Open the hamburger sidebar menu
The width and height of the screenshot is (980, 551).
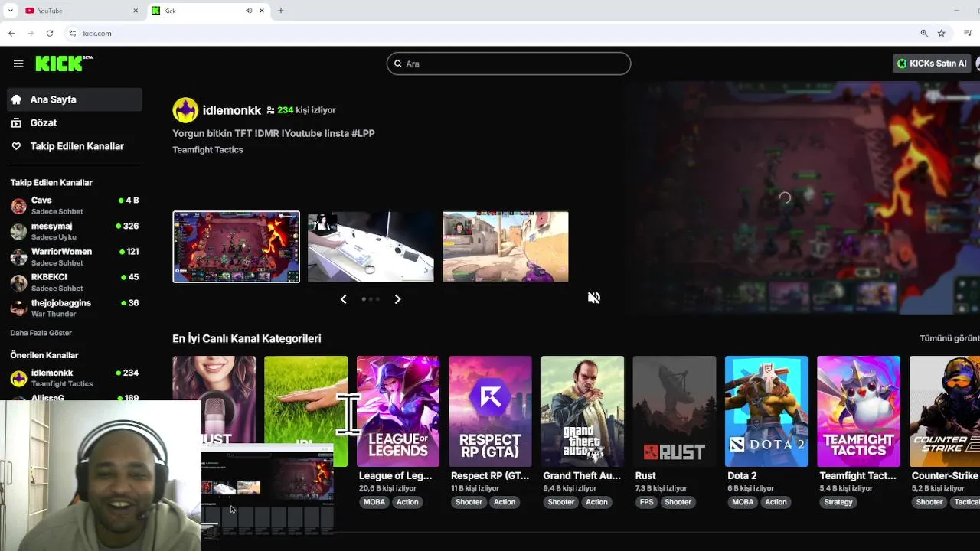(x=18, y=64)
